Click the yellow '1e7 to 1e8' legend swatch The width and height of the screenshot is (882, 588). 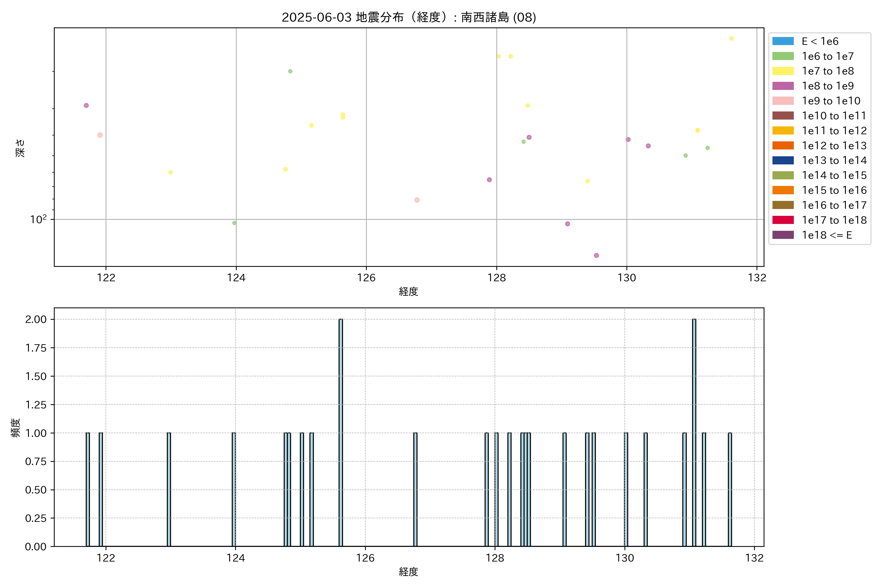click(783, 71)
